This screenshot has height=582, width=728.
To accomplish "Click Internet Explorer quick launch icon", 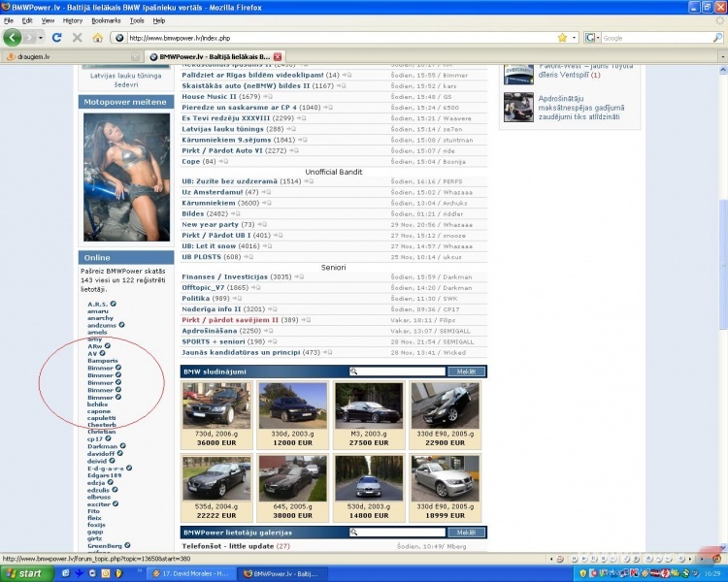I will coord(65,573).
